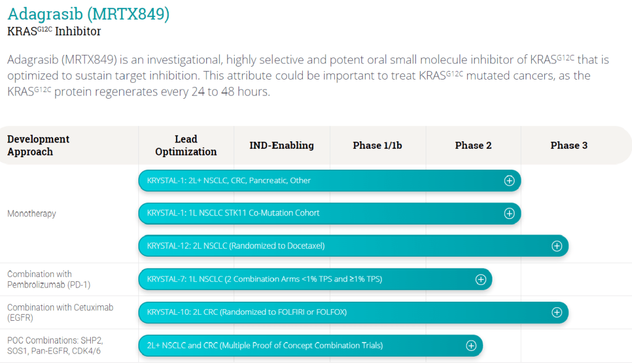The image size is (632, 364).
Task: Click the Adagrasib (MRTX849) heading
Action: click(88, 14)
